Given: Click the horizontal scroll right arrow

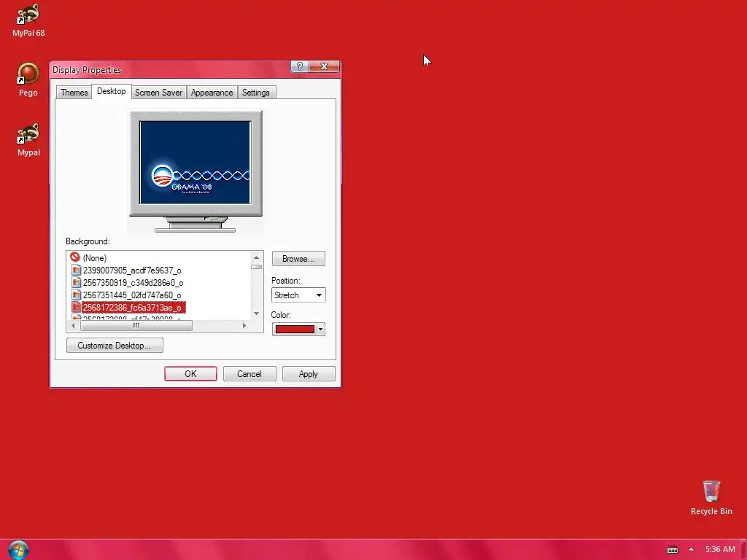Looking at the screenshot, I should (244, 325).
